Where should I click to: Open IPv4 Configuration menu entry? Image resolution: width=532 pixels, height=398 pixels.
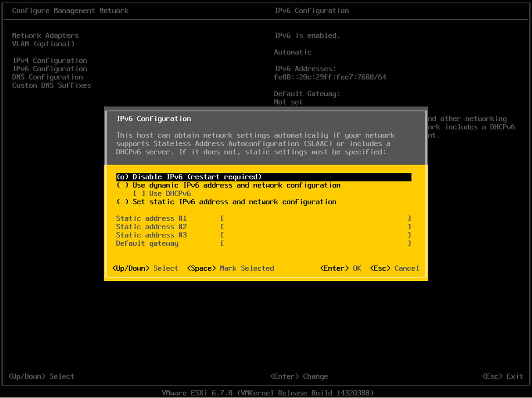point(50,60)
